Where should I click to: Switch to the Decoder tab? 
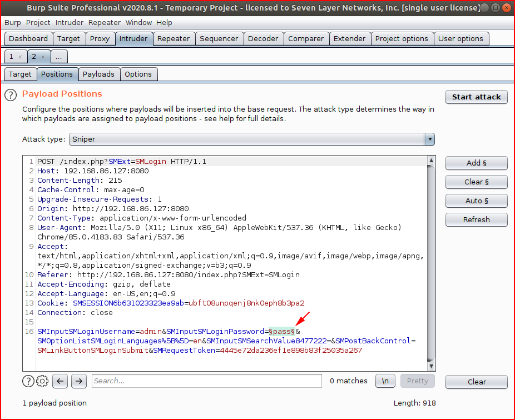263,39
